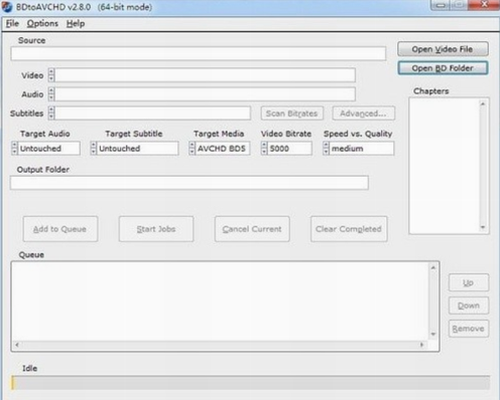Step the Video Bitrate spinner arrows
This screenshot has height=400, width=500.
(x=264, y=148)
